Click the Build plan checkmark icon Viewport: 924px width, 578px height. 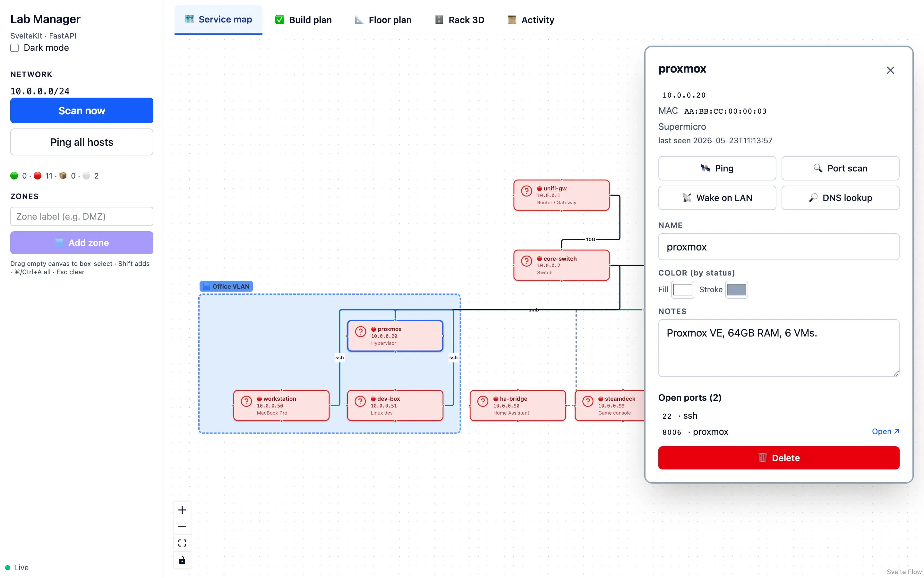pyautogui.click(x=279, y=20)
